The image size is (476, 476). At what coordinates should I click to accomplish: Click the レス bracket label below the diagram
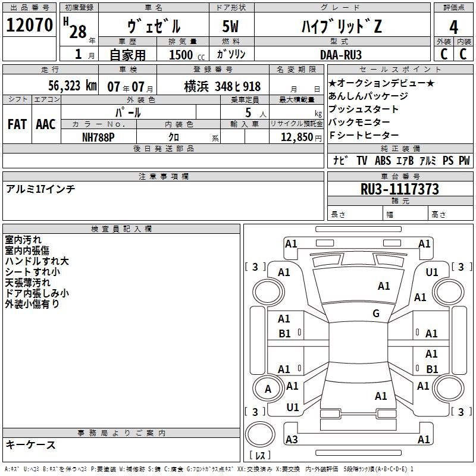[x=259, y=456]
